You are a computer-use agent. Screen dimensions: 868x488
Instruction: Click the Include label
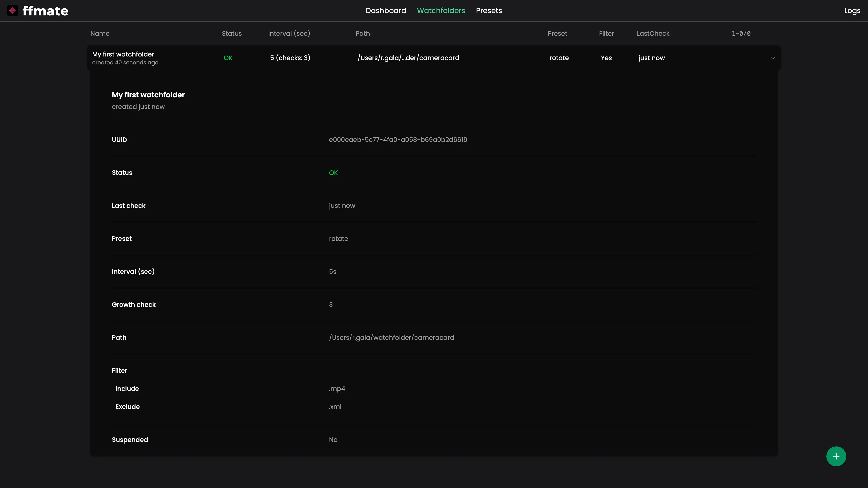[127, 389]
